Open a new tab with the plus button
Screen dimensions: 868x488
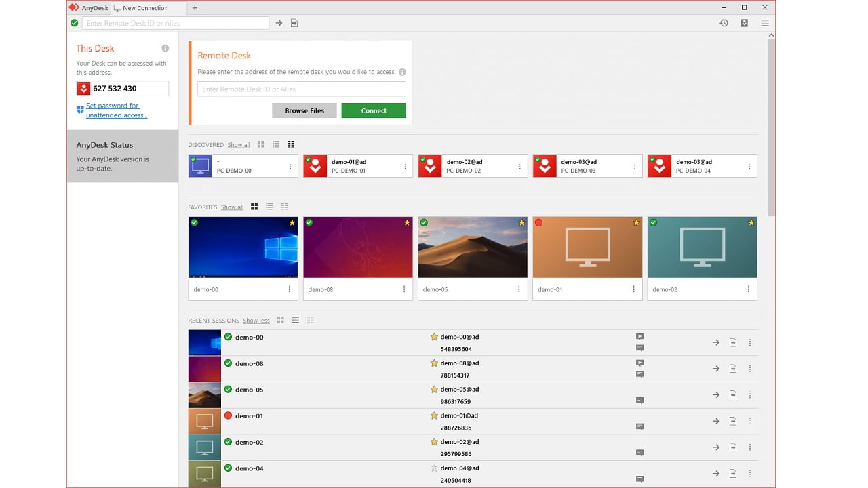coord(195,8)
